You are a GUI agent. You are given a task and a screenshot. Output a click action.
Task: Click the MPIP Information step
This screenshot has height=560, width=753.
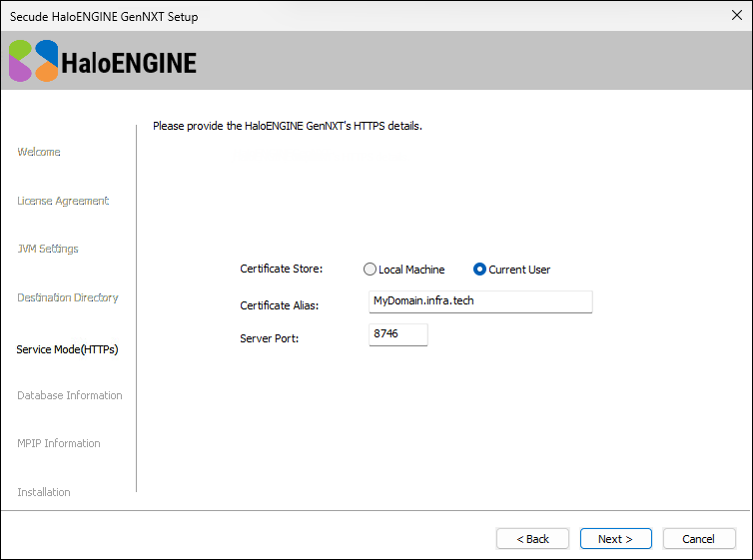click(59, 443)
